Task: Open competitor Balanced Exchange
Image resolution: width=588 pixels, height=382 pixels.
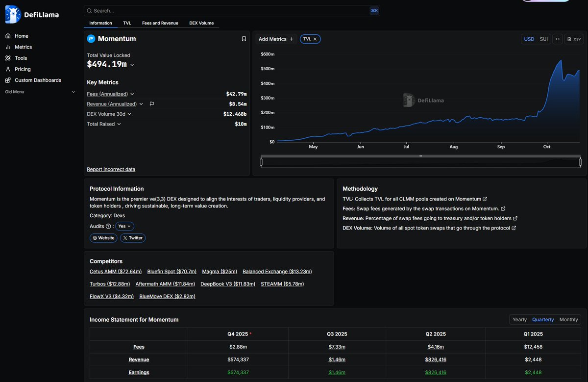Action: (x=277, y=272)
